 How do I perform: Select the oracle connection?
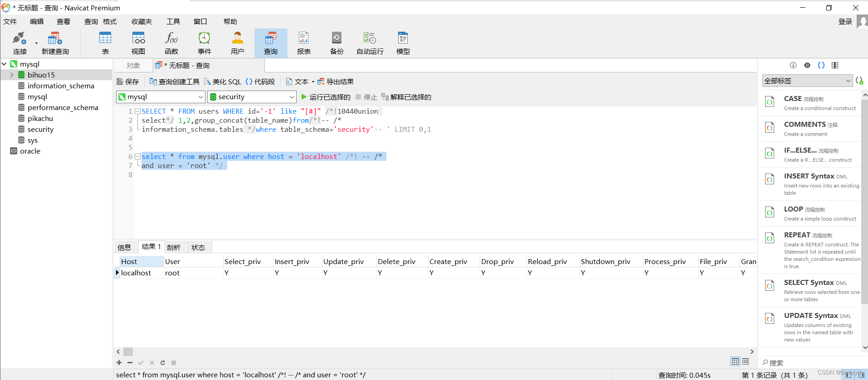pos(30,151)
